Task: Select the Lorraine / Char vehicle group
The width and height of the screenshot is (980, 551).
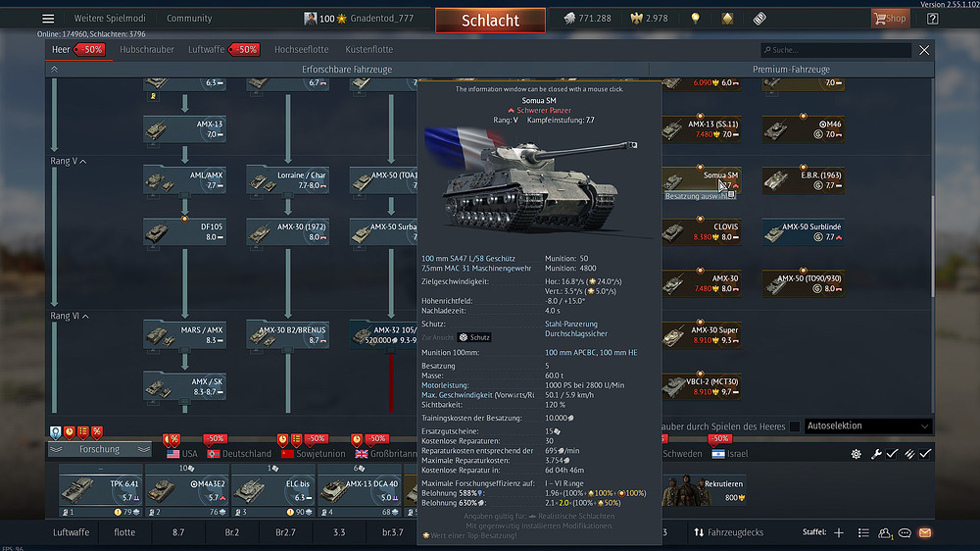Action: pyautogui.click(x=287, y=180)
